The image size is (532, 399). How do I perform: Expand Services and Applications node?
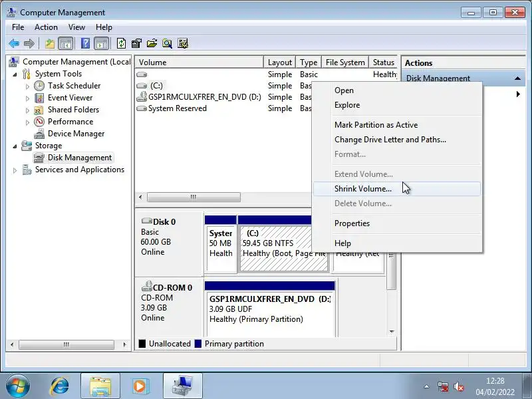[15, 170]
